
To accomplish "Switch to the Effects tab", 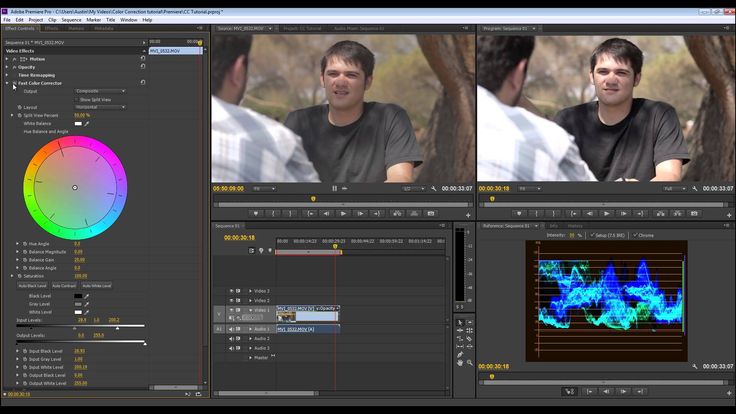I will point(51,29).
